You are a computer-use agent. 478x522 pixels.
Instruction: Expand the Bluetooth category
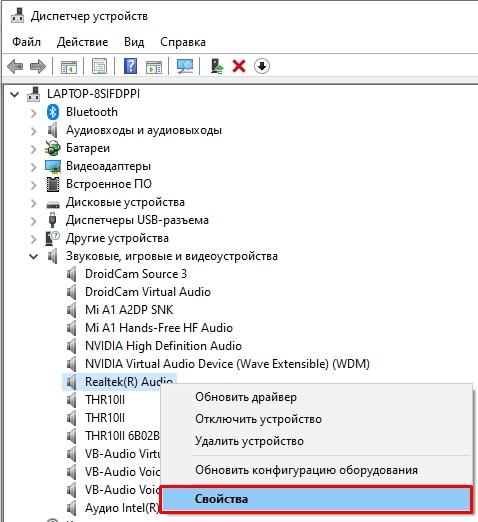[34, 113]
